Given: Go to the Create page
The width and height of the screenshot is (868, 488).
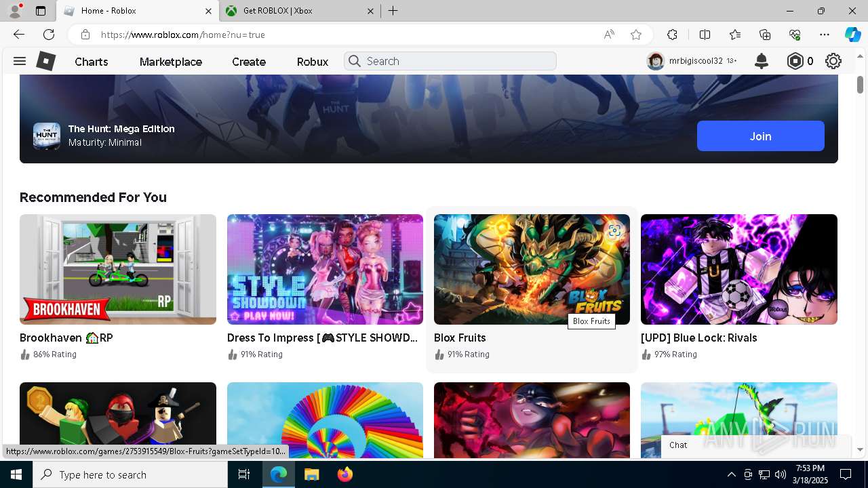Looking at the screenshot, I should [x=249, y=62].
